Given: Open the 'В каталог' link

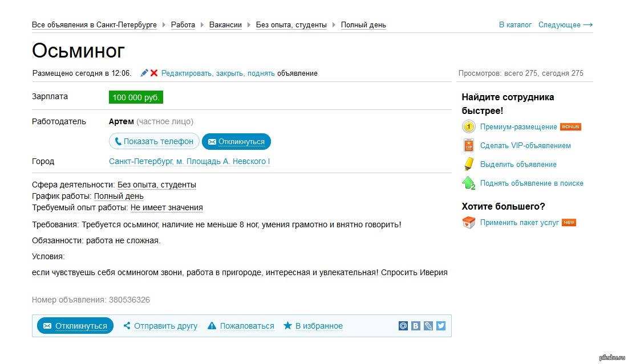Looking at the screenshot, I should click(x=515, y=24).
